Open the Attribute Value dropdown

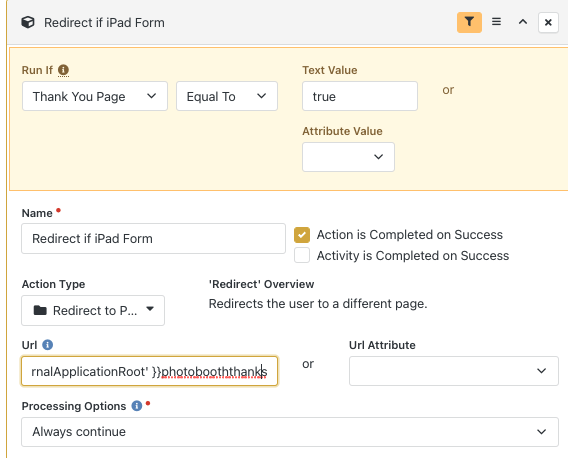tap(348, 157)
